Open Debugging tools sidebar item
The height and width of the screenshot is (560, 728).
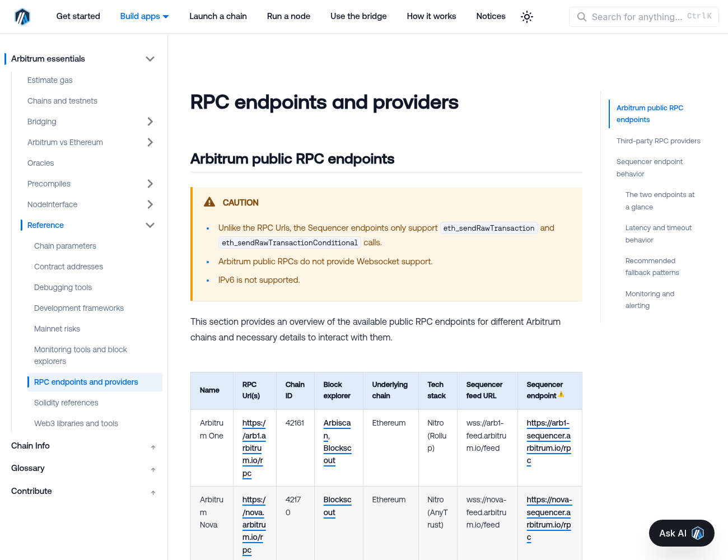point(63,287)
